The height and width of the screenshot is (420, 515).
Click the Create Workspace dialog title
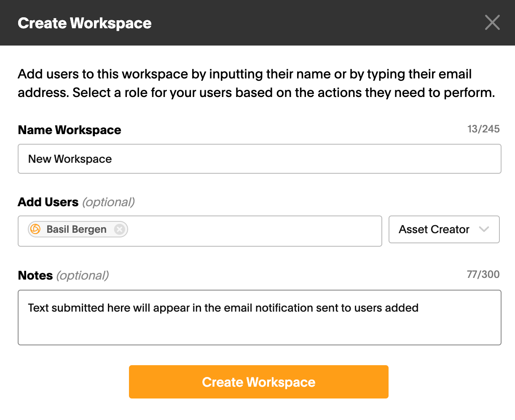[85, 23]
